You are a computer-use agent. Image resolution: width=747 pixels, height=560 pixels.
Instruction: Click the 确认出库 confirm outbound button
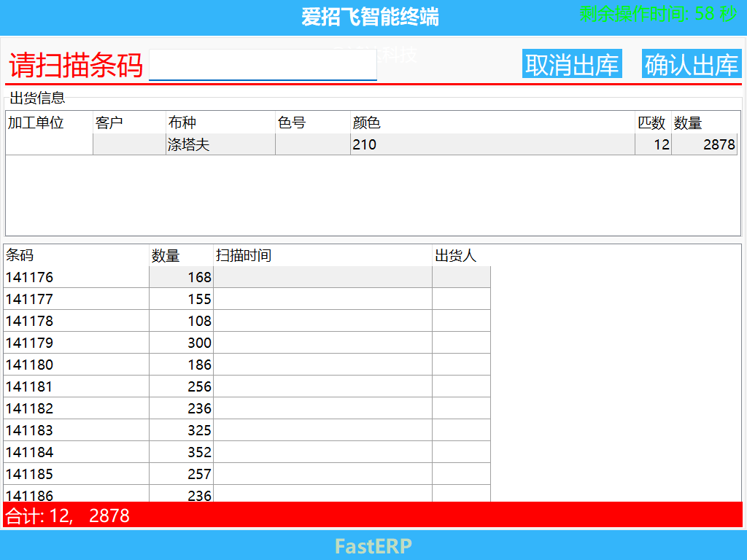click(x=690, y=63)
